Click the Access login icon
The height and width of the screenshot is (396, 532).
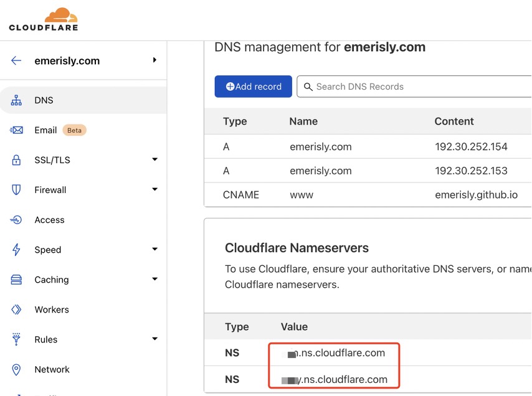click(17, 220)
